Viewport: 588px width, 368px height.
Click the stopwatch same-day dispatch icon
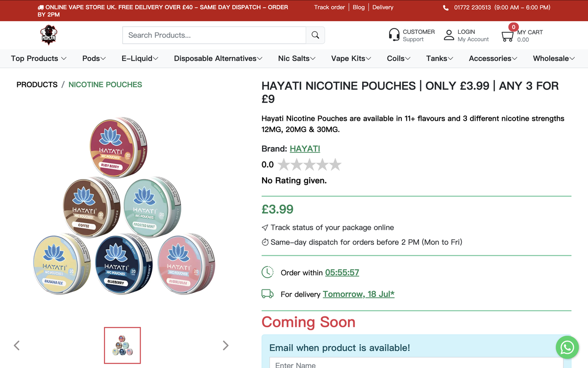click(x=265, y=242)
